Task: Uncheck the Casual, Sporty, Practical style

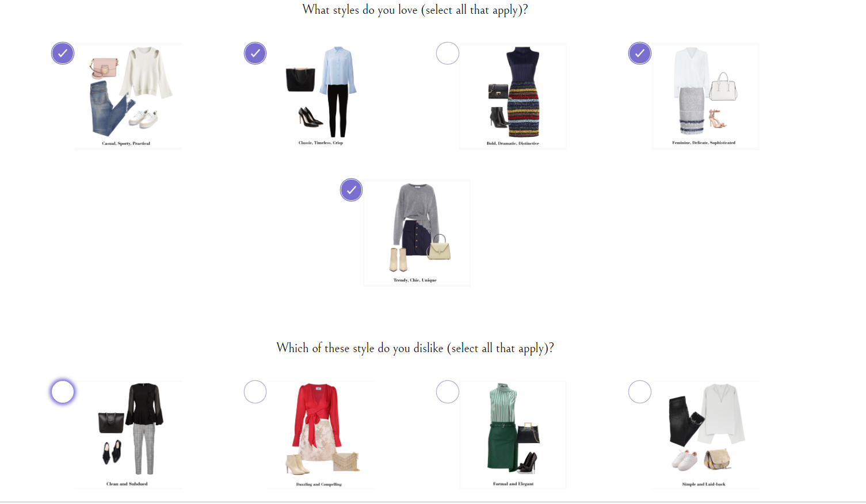Action: [x=63, y=54]
